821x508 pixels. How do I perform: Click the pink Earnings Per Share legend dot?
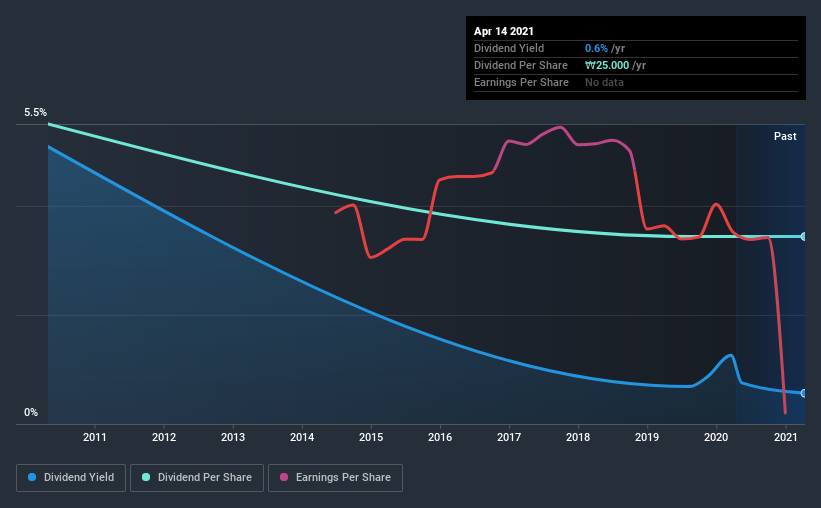click(284, 477)
